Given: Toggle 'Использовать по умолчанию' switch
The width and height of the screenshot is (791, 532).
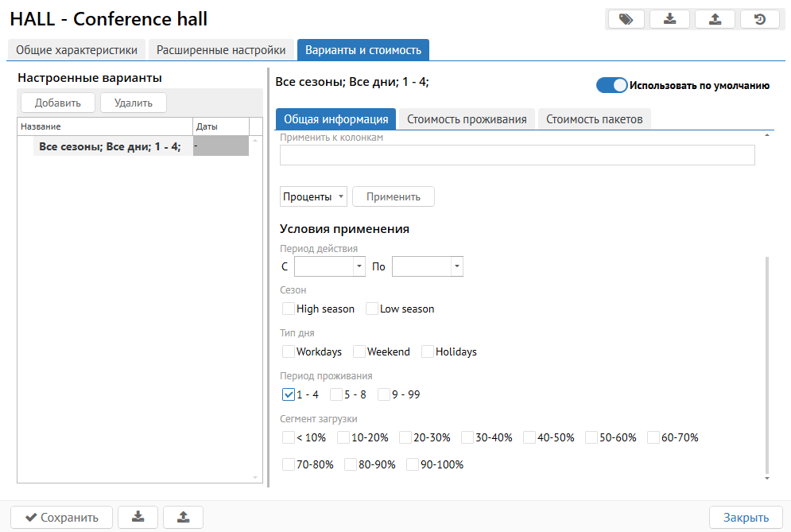Looking at the screenshot, I should point(612,85).
